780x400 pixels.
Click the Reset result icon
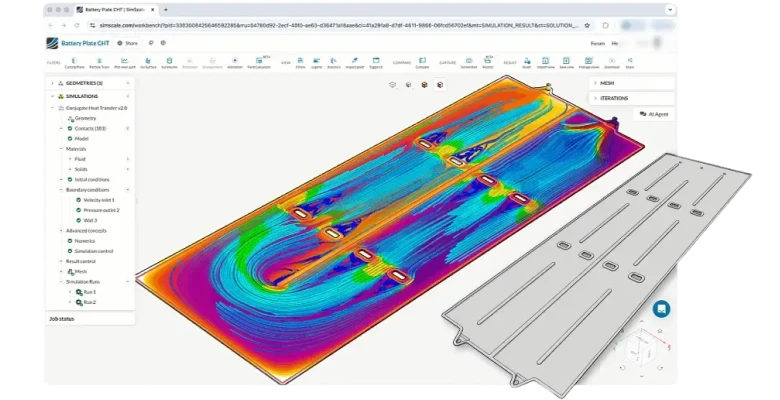point(527,63)
